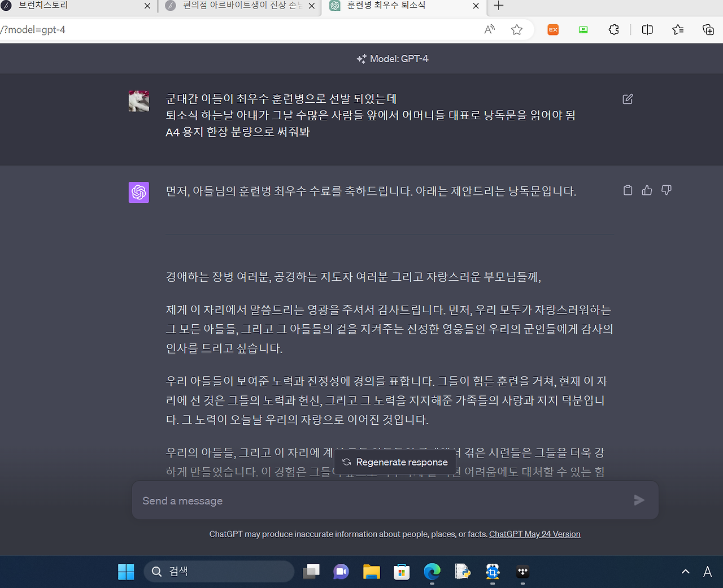
Task: Close the 브런치스토리 tab
Action: 147,6
